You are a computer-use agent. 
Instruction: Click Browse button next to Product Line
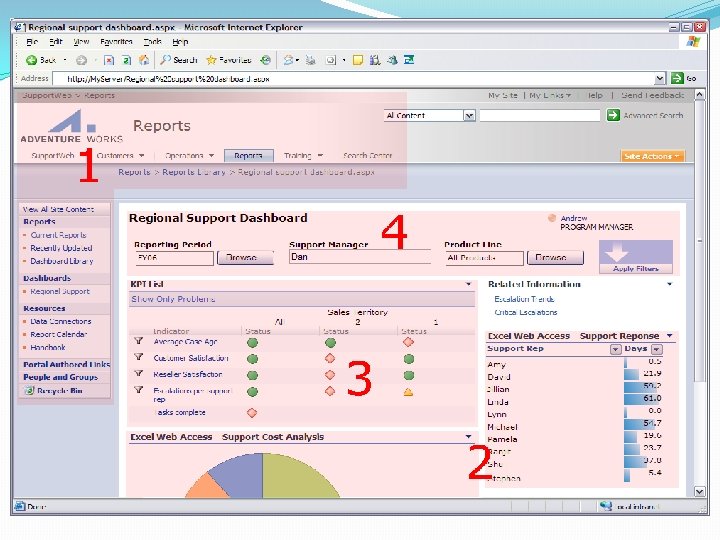(x=556, y=258)
